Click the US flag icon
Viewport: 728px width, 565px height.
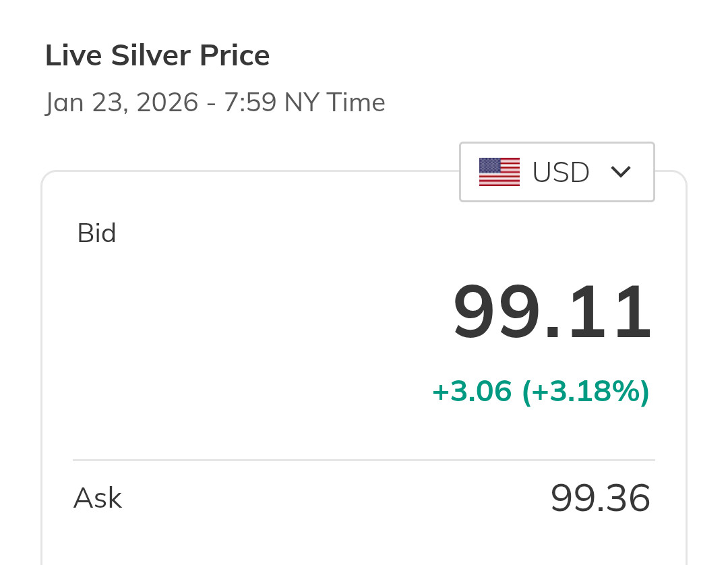pos(499,172)
